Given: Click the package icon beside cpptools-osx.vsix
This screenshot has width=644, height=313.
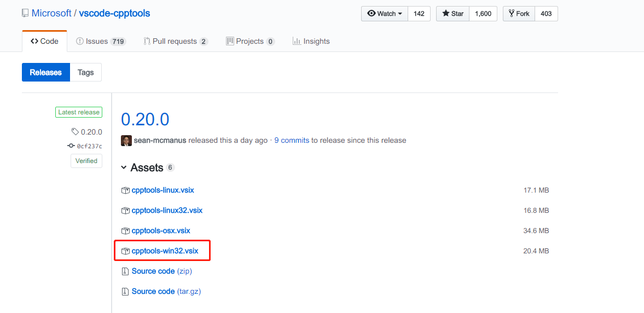Looking at the screenshot, I should (x=125, y=231).
